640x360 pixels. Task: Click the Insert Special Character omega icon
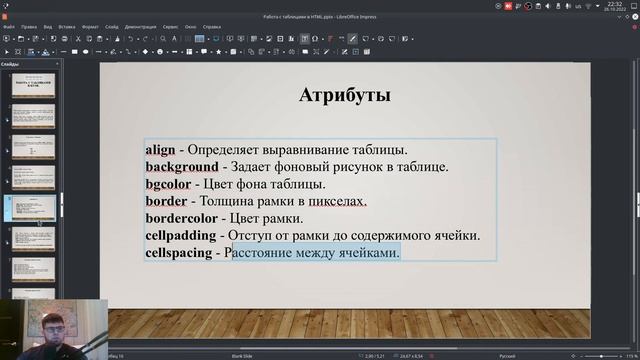[315, 39]
